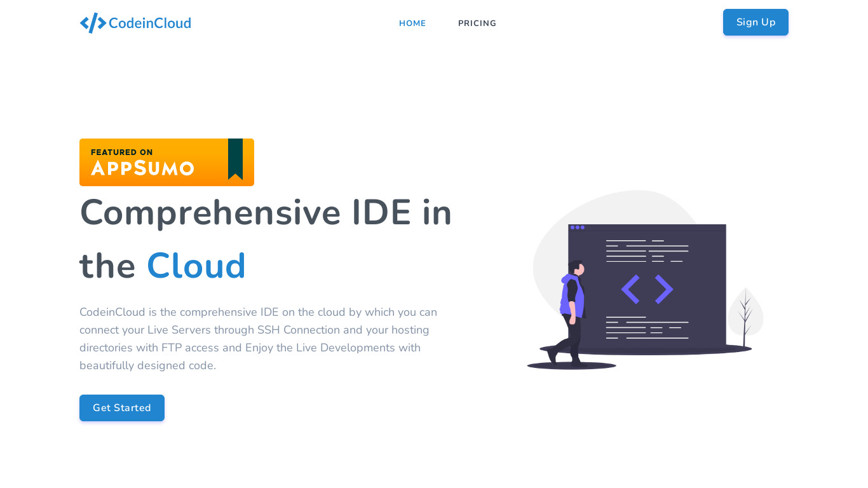
Task: Click the CodeinCloud logo
Action: 135,23
